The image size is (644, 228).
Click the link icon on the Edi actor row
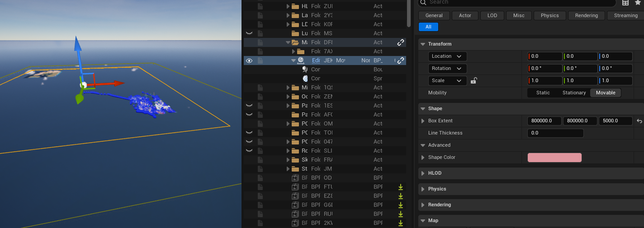click(x=401, y=60)
